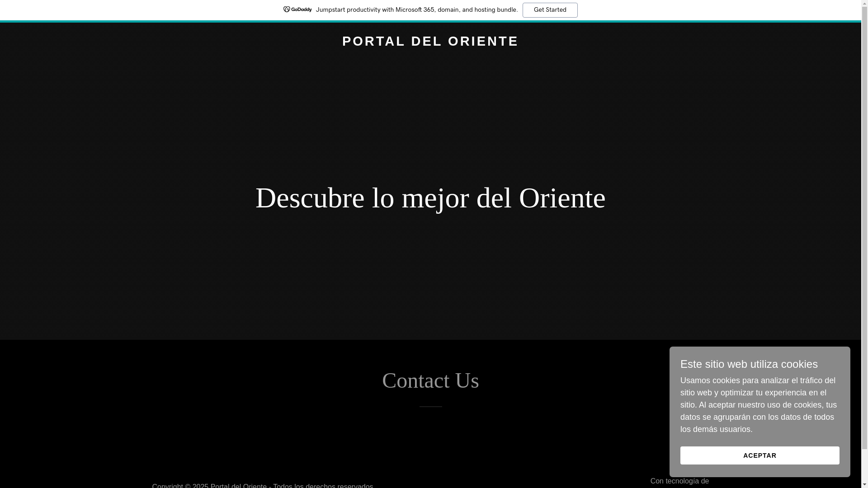Click the dark hero background above the headline
Viewport: 868px width, 488px height.
(x=430, y=113)
